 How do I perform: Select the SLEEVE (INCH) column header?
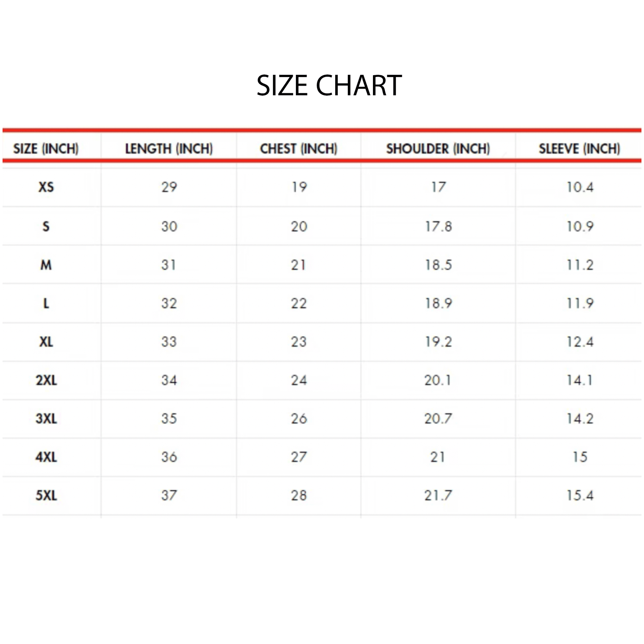580,149
